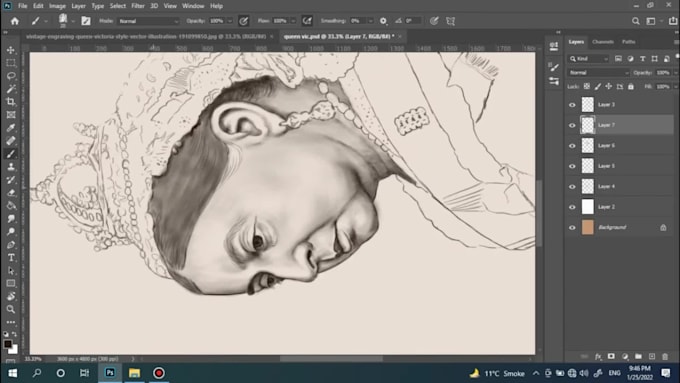
Task: Select the Zoom tool
Action: 11,309
